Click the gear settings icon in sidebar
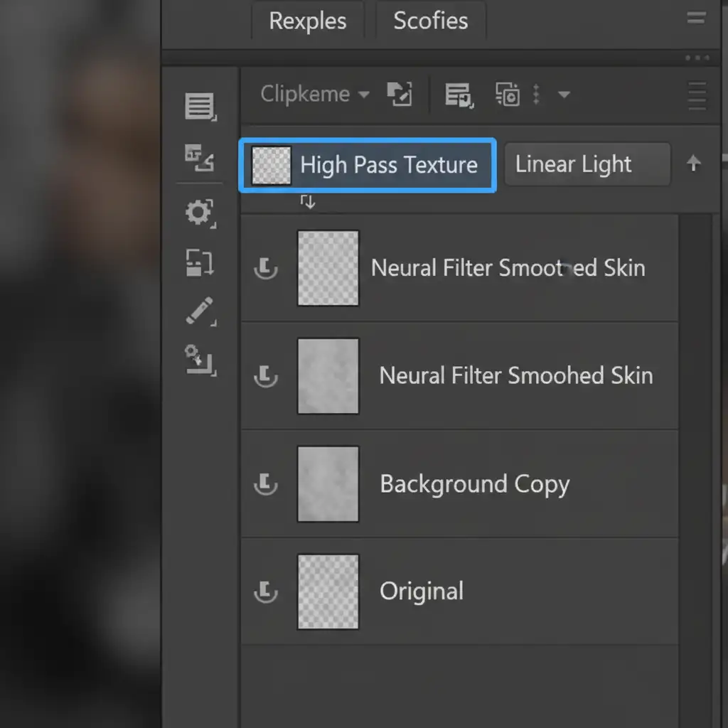 [199, 213]
